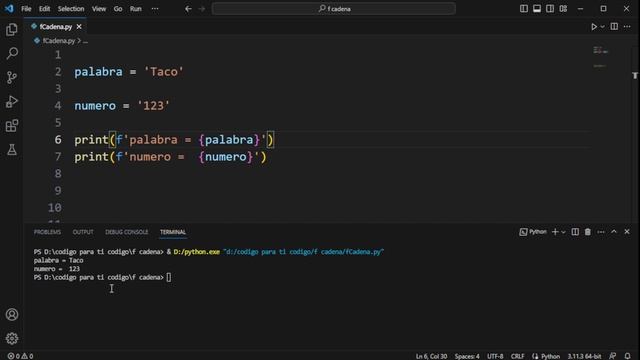Click the feedback icon in status bar
Viewport: 640px width, 360px height.
[613, 356]
